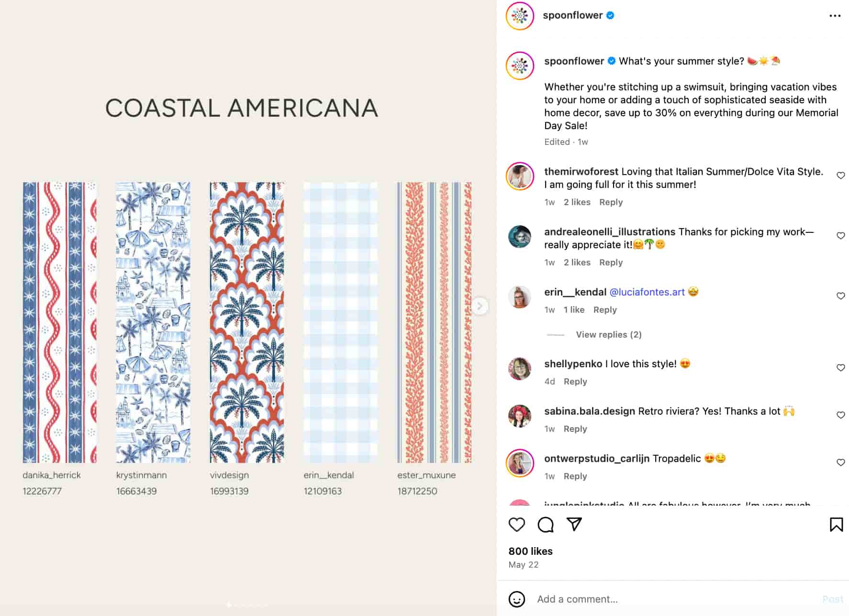This screenshot has width=849, height=616.
Task: Open spoonflower's profile from the username
Action: click(573, 15)
